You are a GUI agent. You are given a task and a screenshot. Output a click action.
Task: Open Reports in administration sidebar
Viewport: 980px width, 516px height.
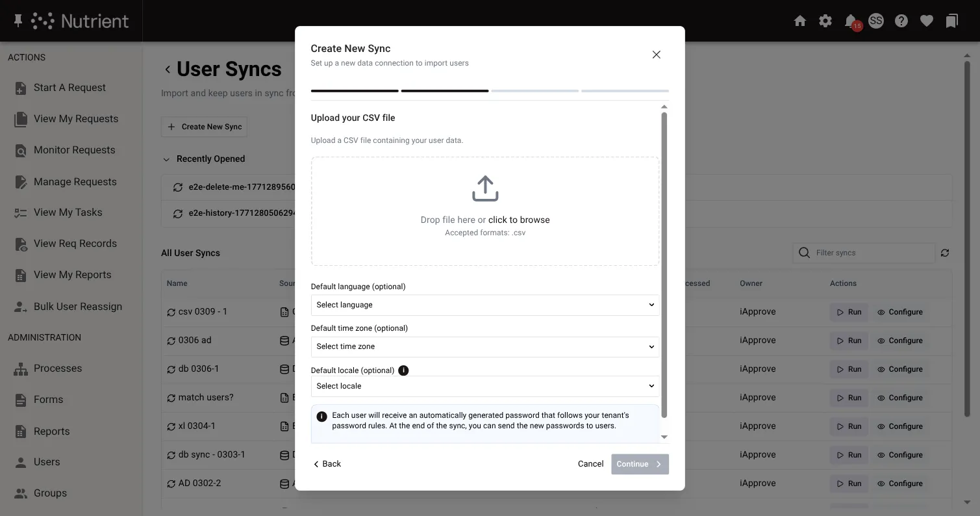tap(51, 432)
